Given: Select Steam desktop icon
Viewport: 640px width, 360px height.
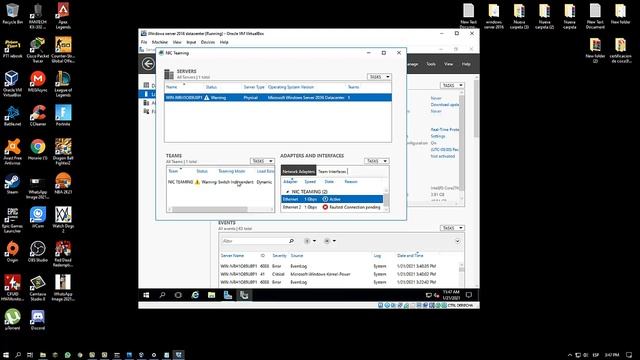Looking at the screenshot, I should tap(12, 183).
